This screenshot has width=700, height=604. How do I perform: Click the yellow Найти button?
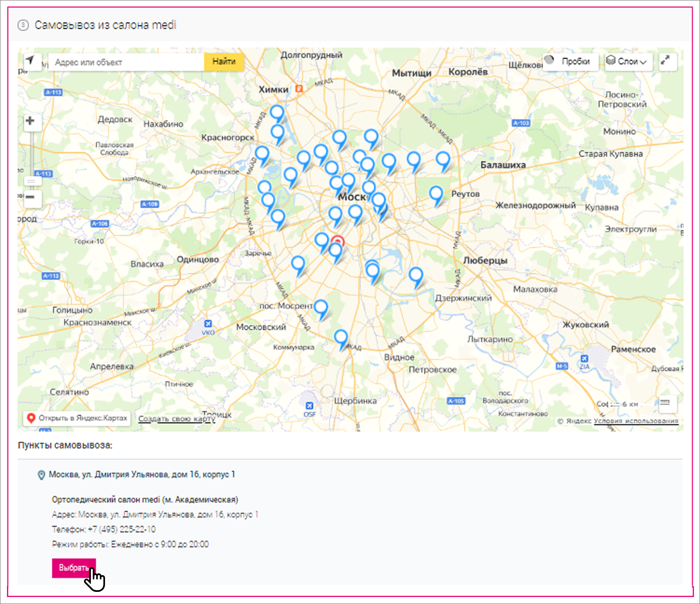pyautogui.click(x=224, y=62)
